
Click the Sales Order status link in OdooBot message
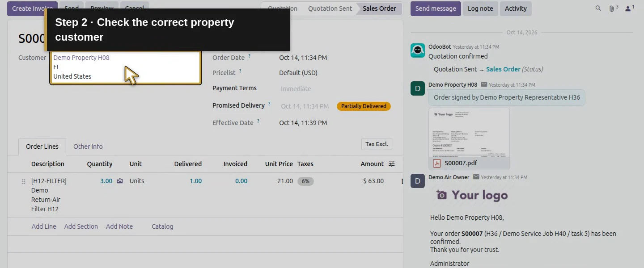point(503,69)
